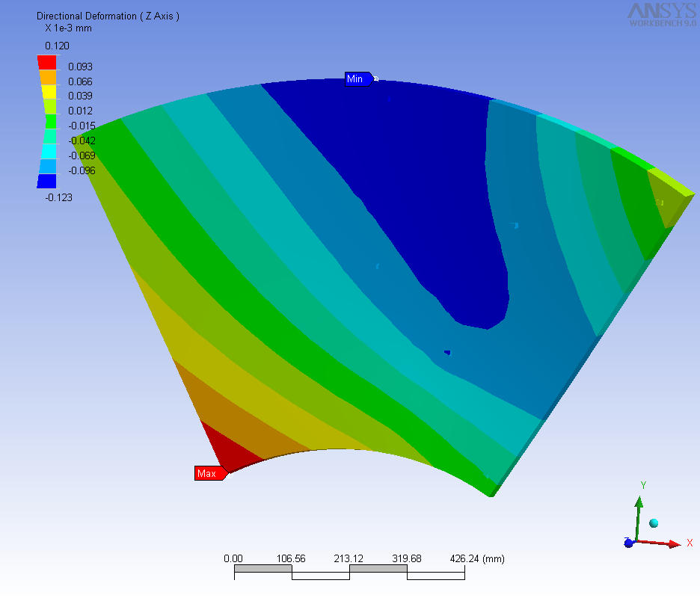Pick the aquamarine legend color band
Image resolution: width=700 pixels, height=598 pixels.
(49, 137)
